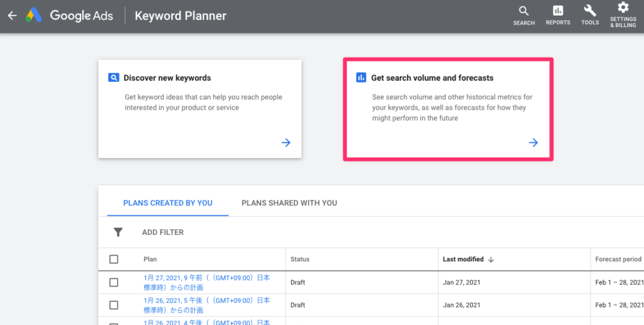Viewport: 644px width, 325px height.
Task: Open Get search volume and forecasts card
Action: tap(448, 109)
